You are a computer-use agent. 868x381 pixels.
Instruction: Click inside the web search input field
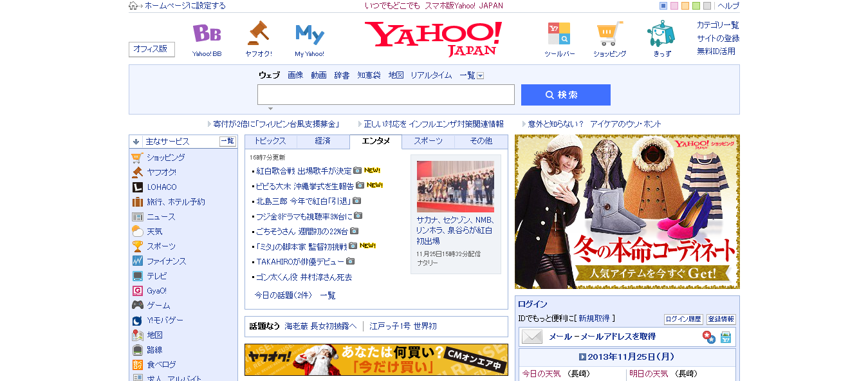386,95
